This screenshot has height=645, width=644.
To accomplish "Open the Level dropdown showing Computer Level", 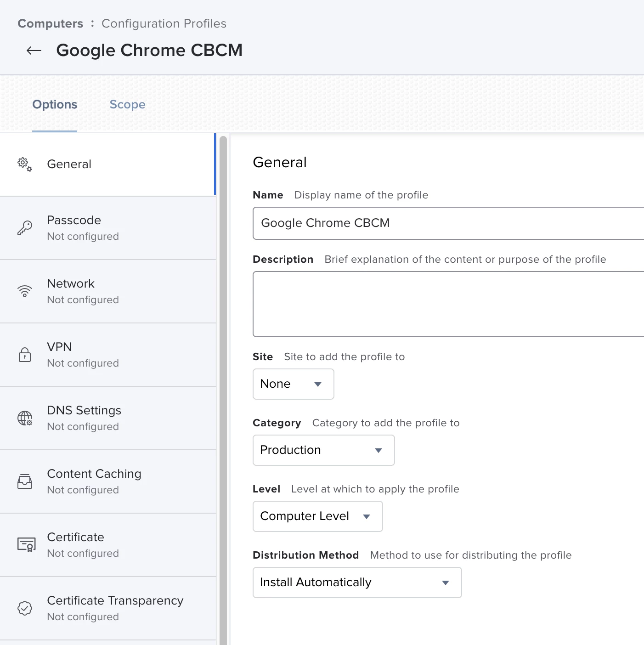I will tap(318, 516).
